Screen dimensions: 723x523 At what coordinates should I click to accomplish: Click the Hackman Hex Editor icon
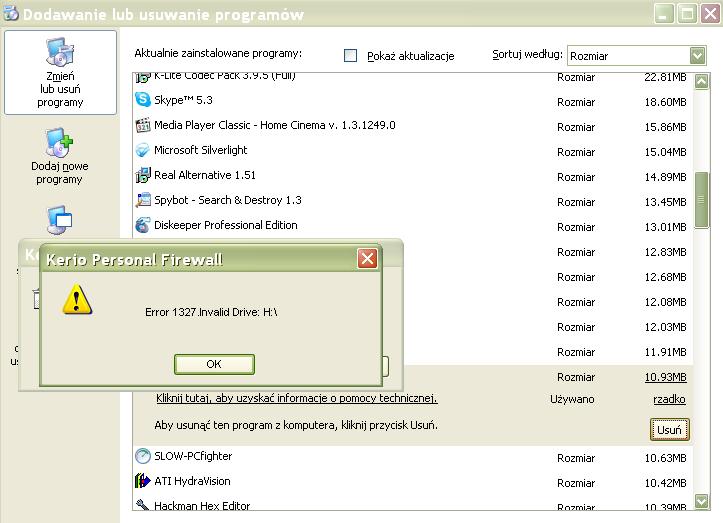(143, 505)
